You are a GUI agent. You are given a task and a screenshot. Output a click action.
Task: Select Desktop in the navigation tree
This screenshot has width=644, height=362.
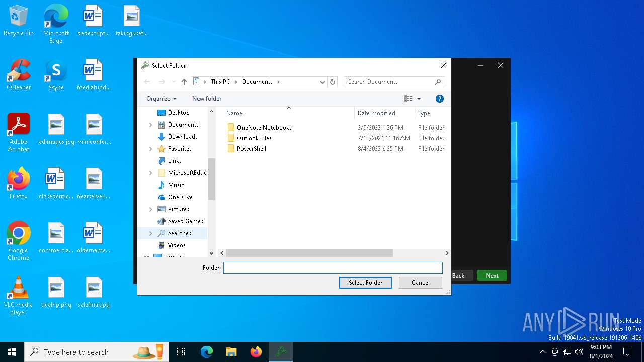pyautogui.click(x=179, y=113)
